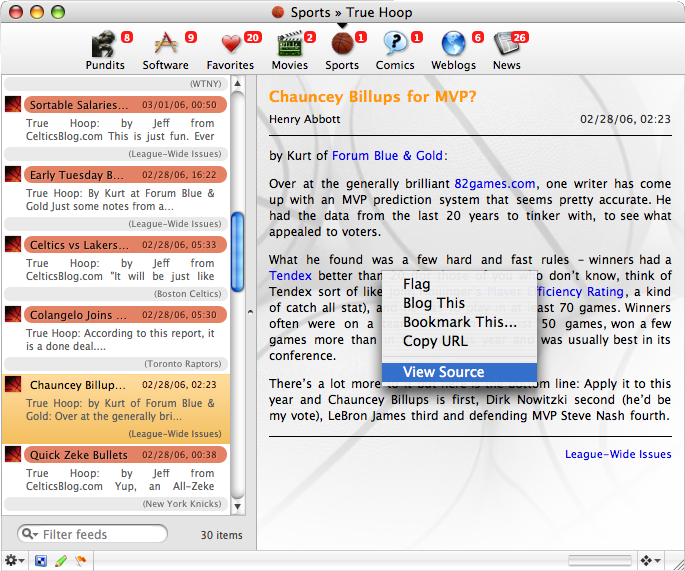685x571 pixels.
Task: Click the feed icon beside Early Tuesday B...
Action: pos(13,174)
